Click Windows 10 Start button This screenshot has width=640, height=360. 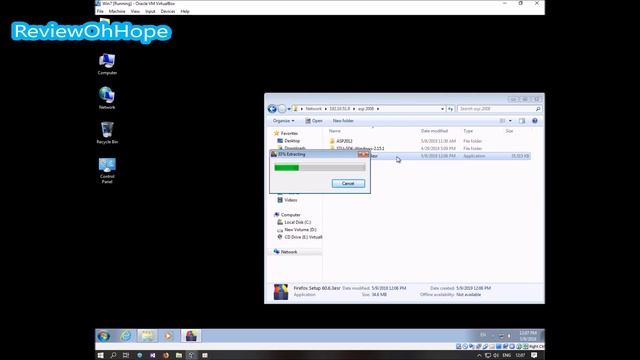(100, 356)
